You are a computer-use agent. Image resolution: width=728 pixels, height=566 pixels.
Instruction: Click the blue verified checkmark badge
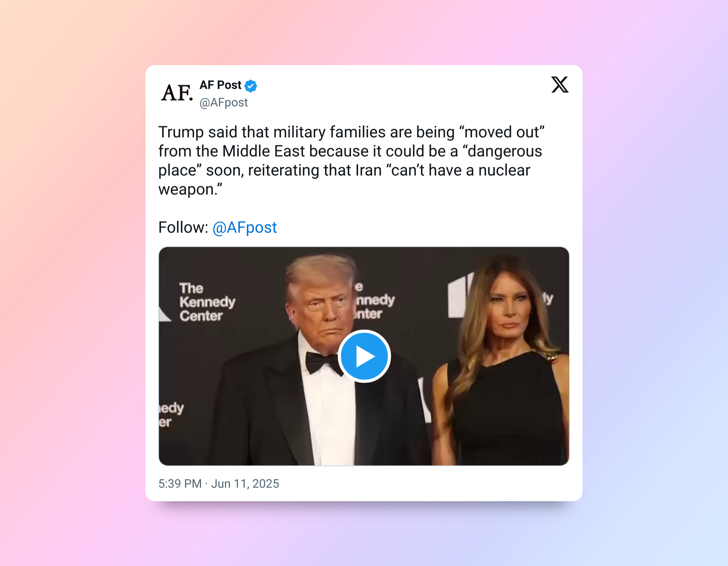[251, 85]
